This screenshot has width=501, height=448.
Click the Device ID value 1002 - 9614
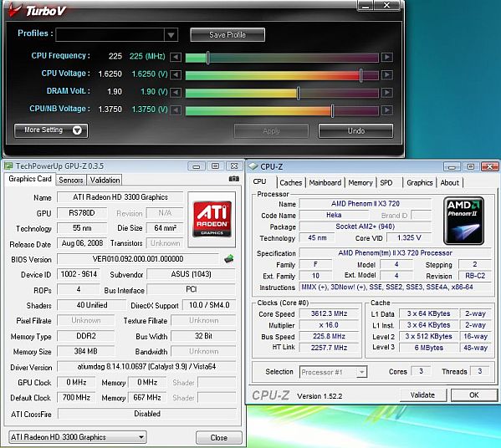coord(79,274)
